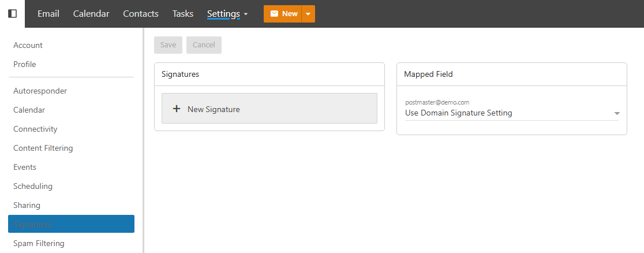644x253 pixels.
Task: Open the orange New button dropdown arrow
Action: 308,14
